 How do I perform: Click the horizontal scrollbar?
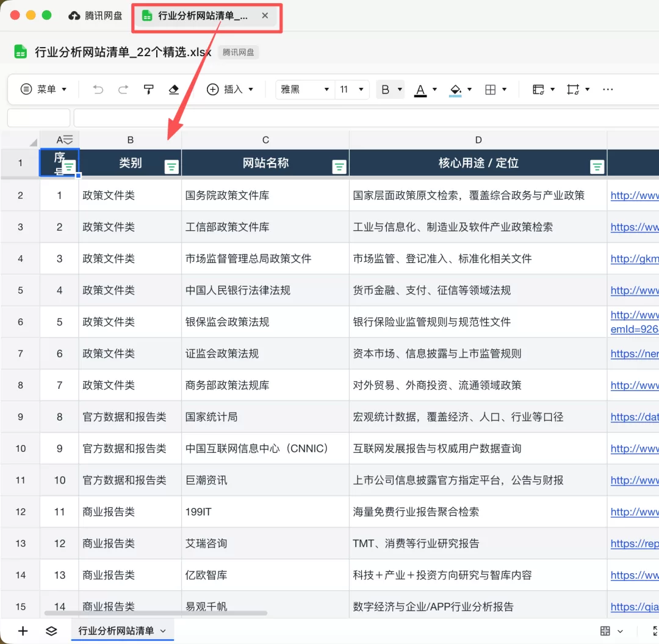[156, 613]
